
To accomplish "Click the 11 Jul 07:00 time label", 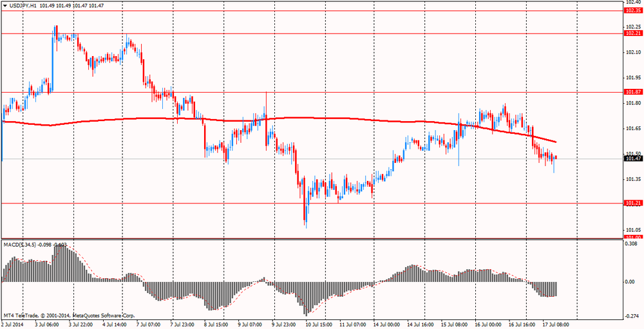I will pyautogui.click(x=352, y=324).
